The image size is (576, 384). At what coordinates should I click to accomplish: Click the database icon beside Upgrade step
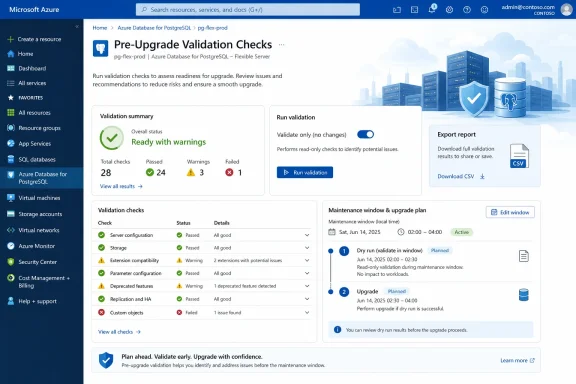pos(524,295)
